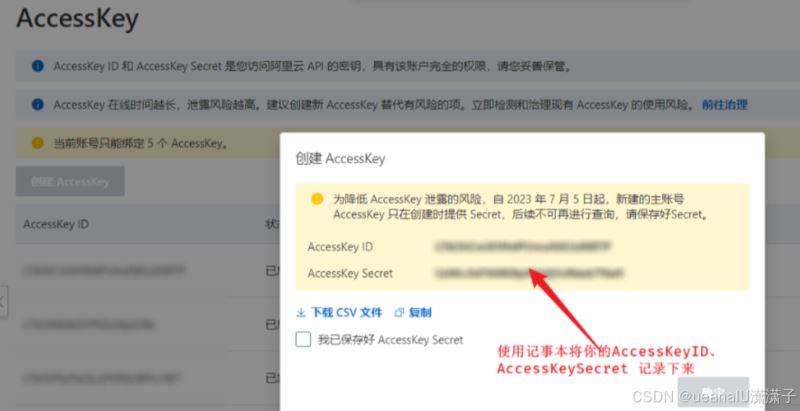Click the 我已保存好 AccessKey Secret label text
The height and width of the screenshot is (411, 800).
click(390, 340)
